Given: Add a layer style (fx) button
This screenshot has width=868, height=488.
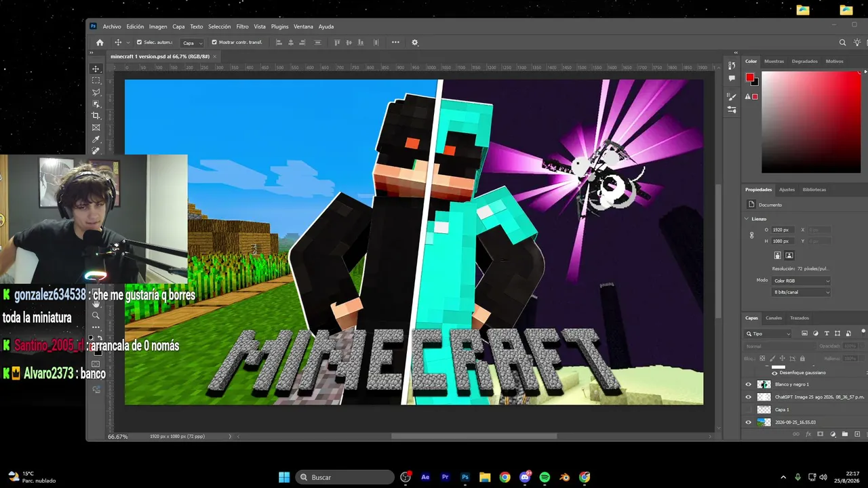Looking at the screenshot, I should point(808,434).
